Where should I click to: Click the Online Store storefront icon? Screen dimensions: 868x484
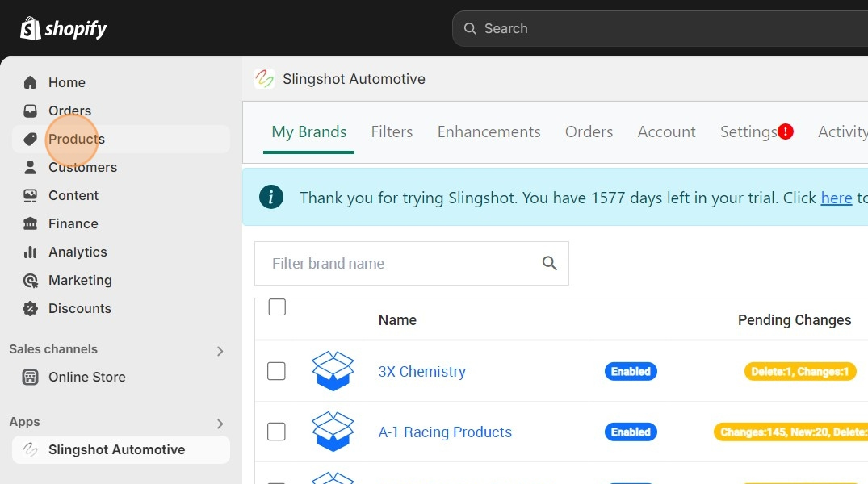click(31, 378)
